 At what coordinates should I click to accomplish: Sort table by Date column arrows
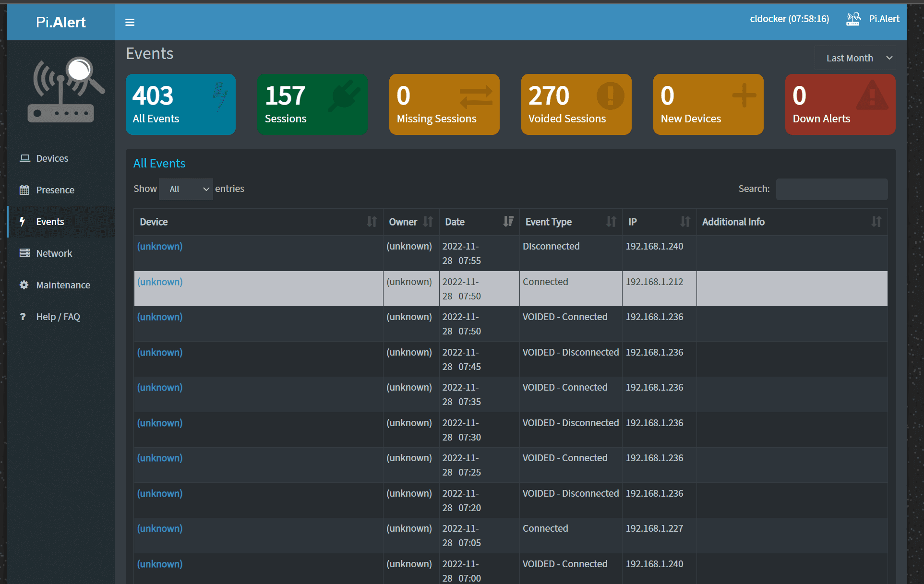[508, 222]
